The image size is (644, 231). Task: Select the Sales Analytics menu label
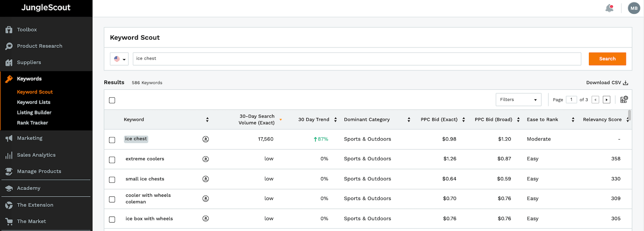click(x=36, y=155)
